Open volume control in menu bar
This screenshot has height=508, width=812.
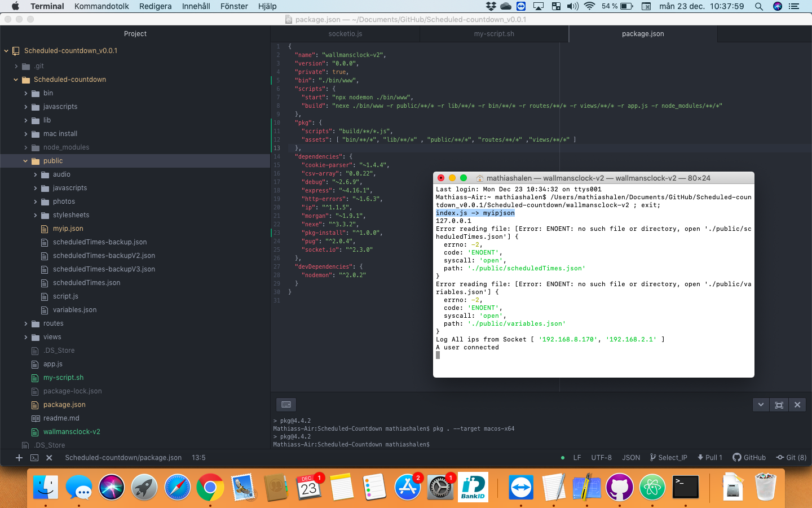tap(573, 6)
